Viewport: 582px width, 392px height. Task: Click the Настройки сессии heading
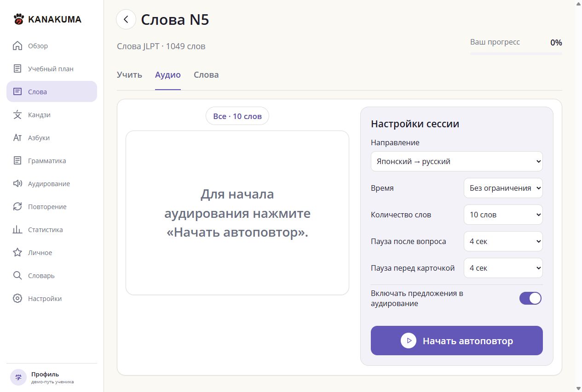coord(415,124)
